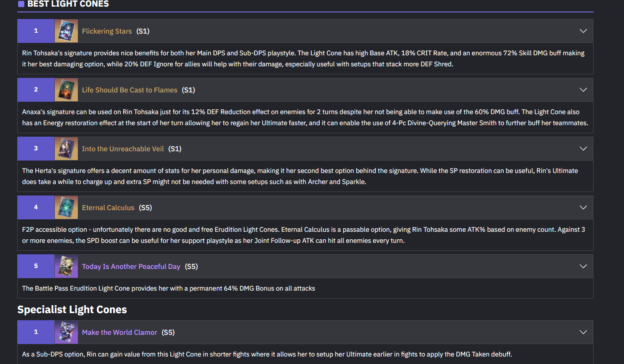Click the Flickering Stars light cone icon

pos(66,31)
